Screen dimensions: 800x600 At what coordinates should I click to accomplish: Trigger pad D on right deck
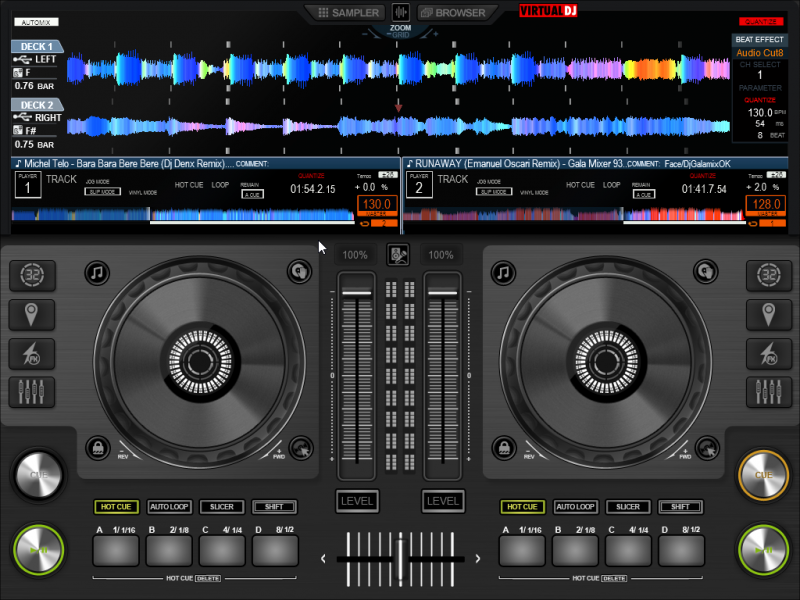pos(681,551)
